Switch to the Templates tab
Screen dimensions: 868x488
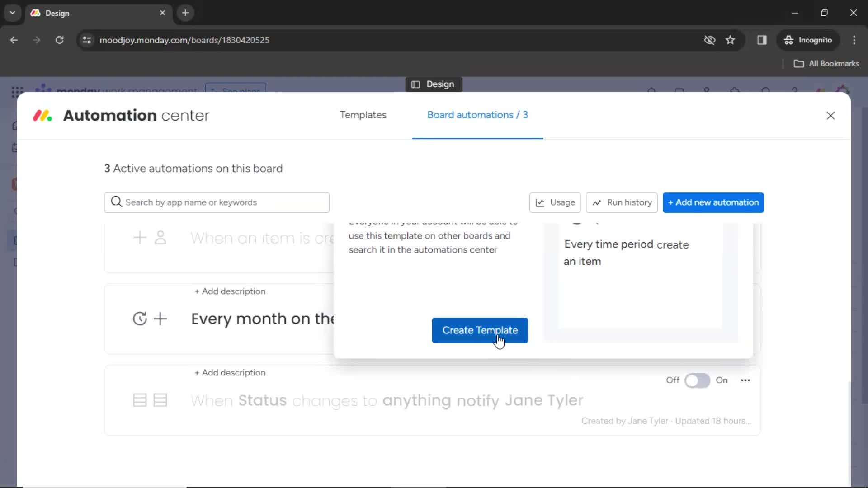point(363,115)
